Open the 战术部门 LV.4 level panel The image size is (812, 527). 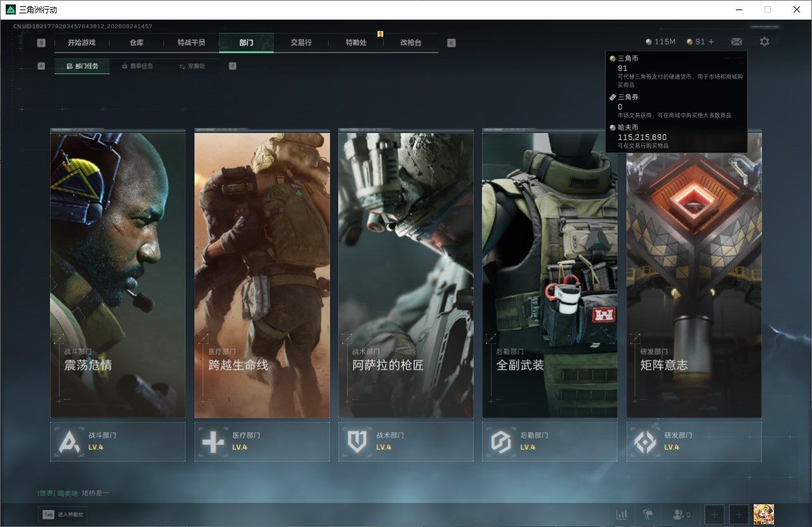tap(406, 441)
